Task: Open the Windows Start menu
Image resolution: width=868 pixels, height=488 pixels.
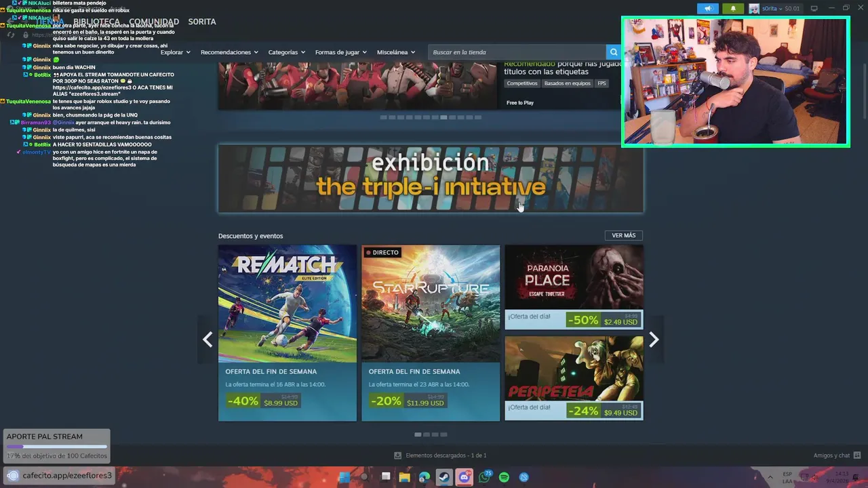Action: (x=344, y=477)
